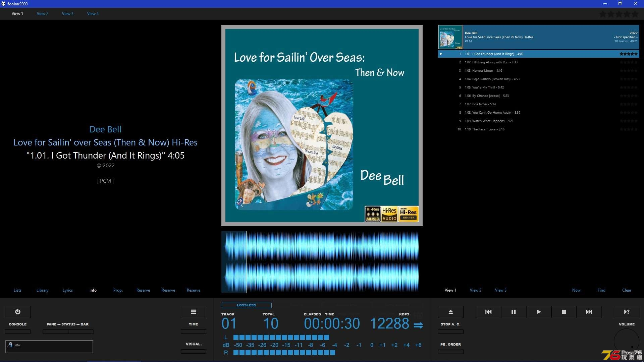Select track 1.07. Boa Nova
Screen dimensions: 644x362
539,104
